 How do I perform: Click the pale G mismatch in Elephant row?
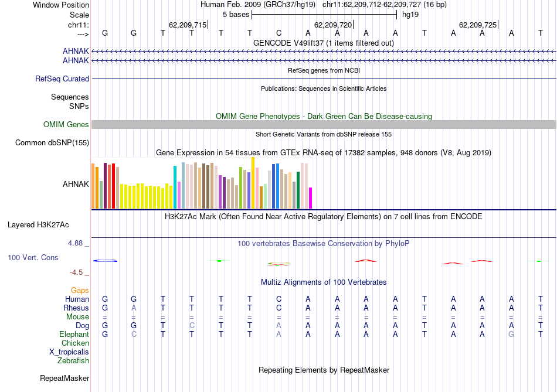pyautogui.click(x=511, y=335)
